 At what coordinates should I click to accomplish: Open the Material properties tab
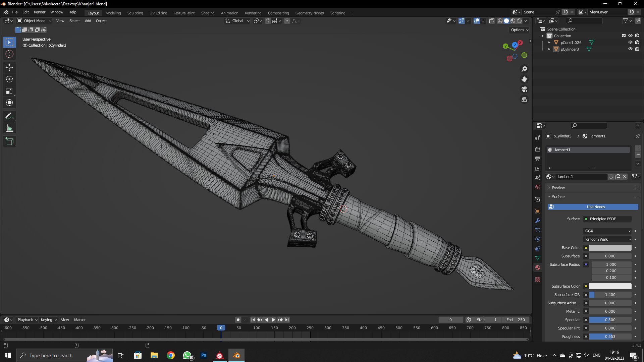click(538, 267)
